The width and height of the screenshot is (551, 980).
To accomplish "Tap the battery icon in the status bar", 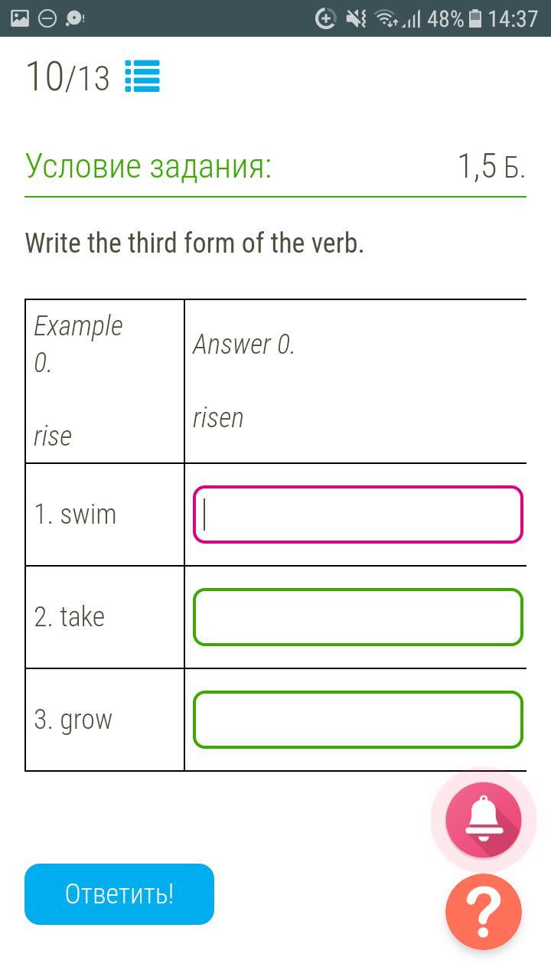I will tap(475, 18).
